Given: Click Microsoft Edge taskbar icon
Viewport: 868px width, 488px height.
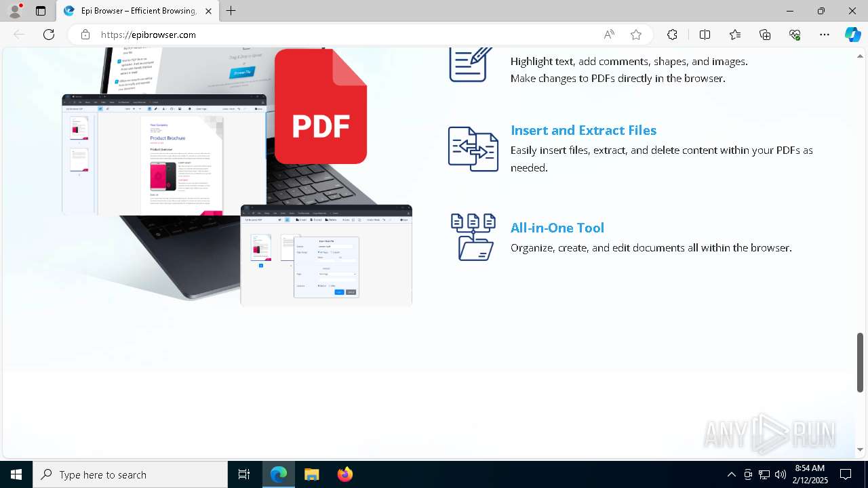Looking at the screenshot, I should click(279, 474).
